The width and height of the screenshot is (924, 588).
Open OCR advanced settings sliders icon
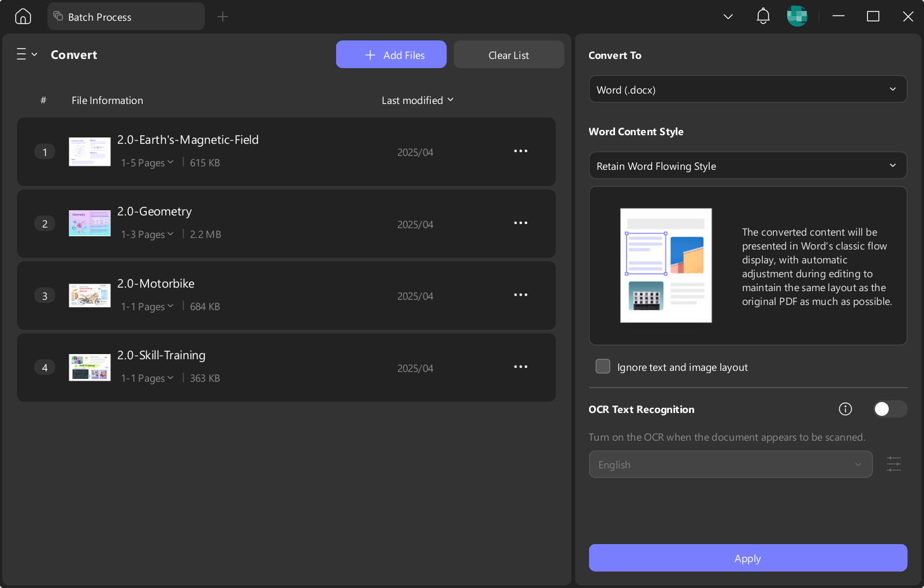click(x=894, y=464)
